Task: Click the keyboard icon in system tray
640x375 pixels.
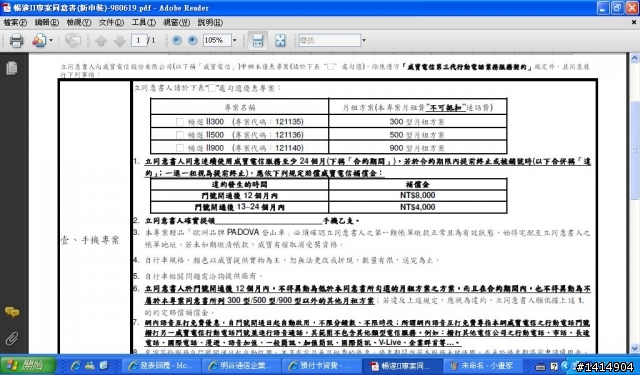Action: [x=541, y=366]
